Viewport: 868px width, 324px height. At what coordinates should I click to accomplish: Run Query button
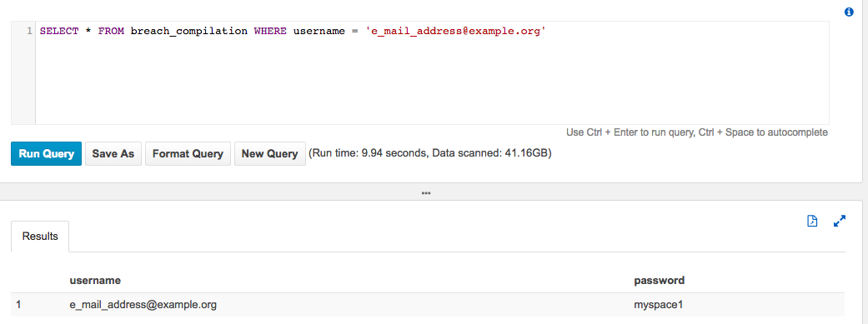tap(47, 154)
